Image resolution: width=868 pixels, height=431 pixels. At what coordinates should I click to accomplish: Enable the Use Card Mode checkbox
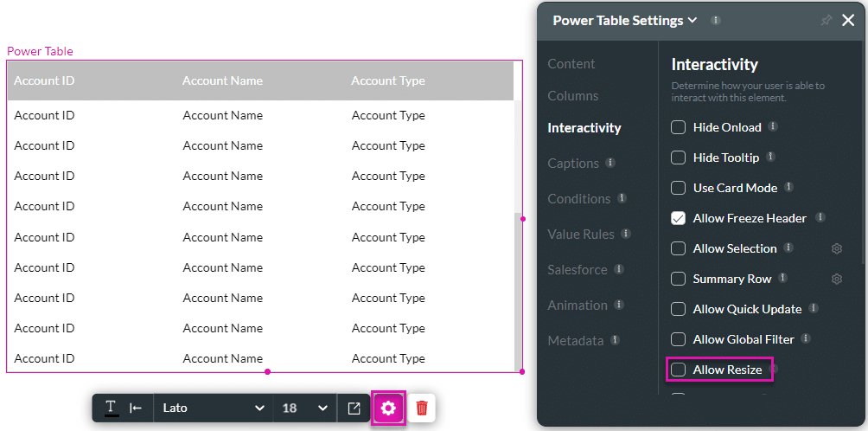(x=679, y=188)
